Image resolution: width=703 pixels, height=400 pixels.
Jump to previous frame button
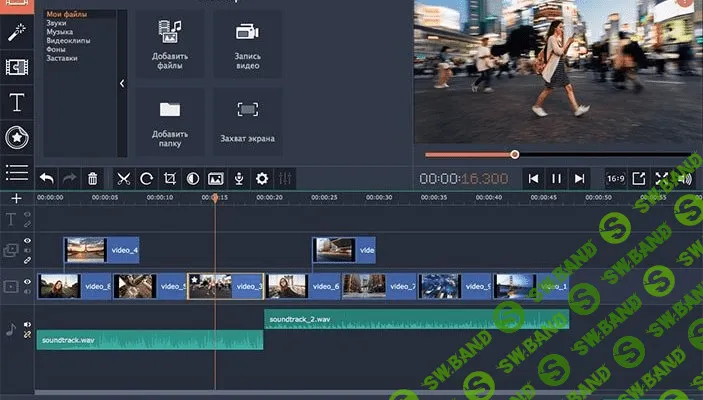tap(533, 178)
